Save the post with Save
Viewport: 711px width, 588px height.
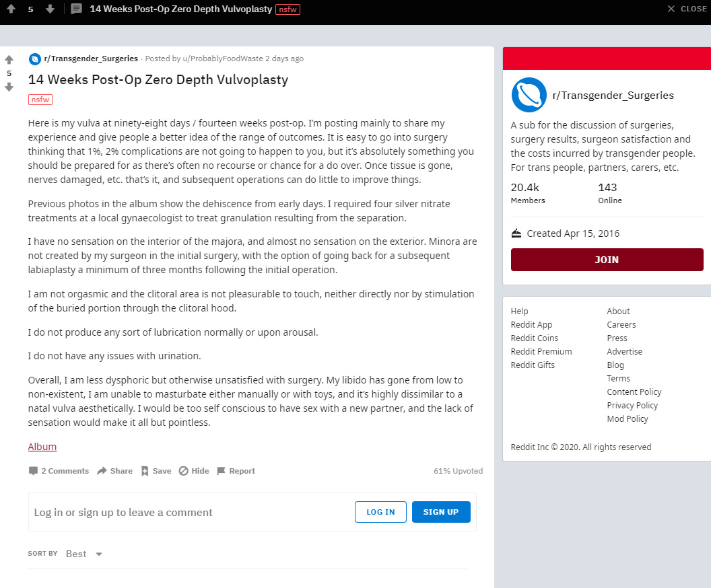[156, 471]
